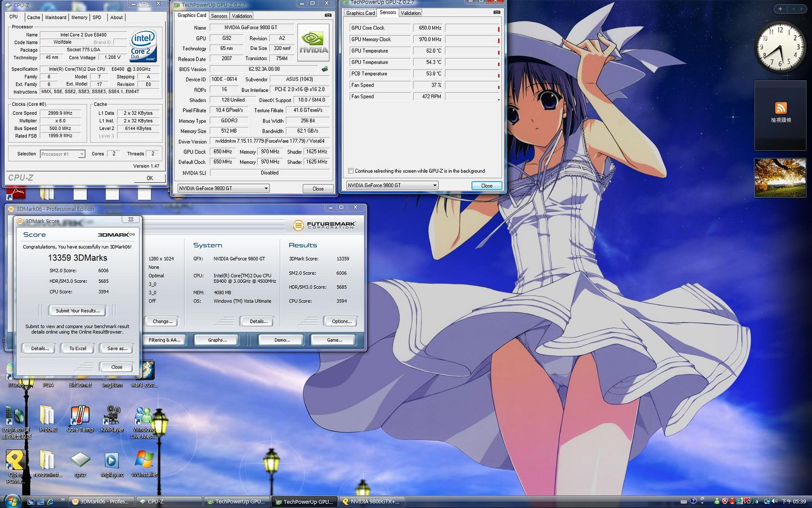812x508 pixels.
Task: Click the Change button in 3DMark06 settings
Action: (162, 321)
